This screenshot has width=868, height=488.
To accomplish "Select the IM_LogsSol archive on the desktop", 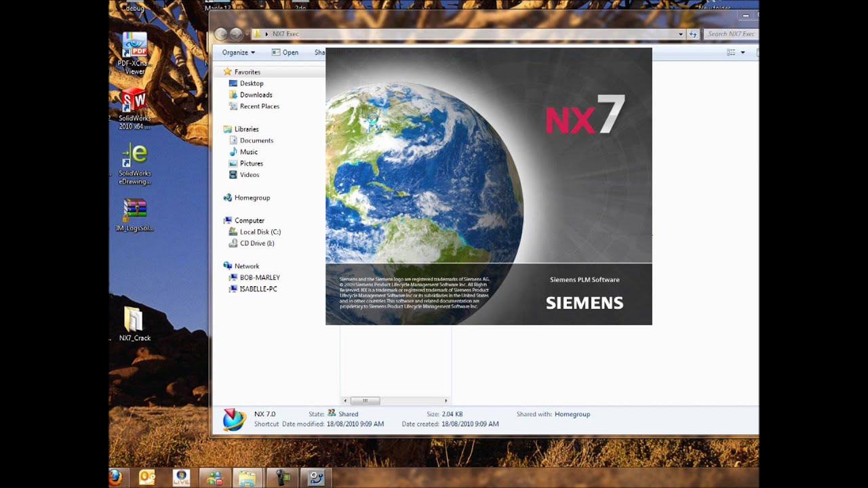I will [134, 216].
